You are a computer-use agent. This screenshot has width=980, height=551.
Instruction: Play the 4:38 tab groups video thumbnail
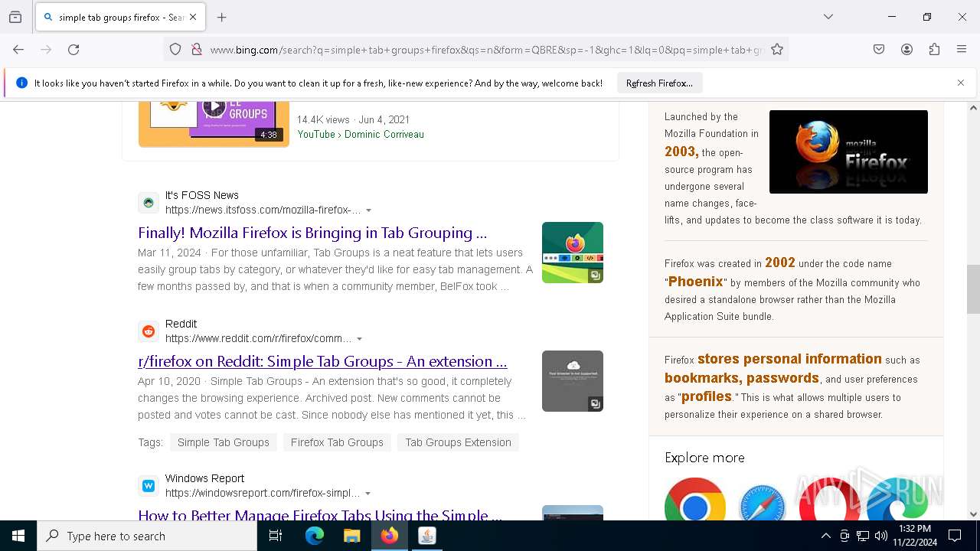(214, 122)
